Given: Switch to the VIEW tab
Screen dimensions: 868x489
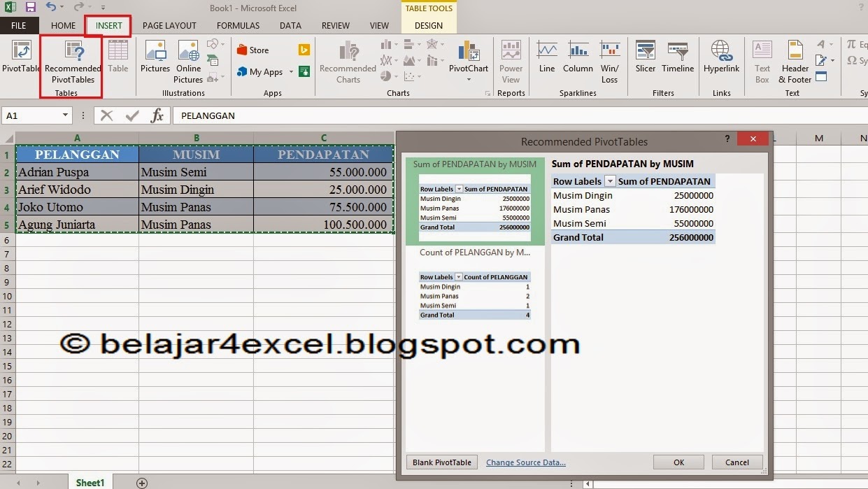Looking at the screenshot, I should tap(379, 26).
